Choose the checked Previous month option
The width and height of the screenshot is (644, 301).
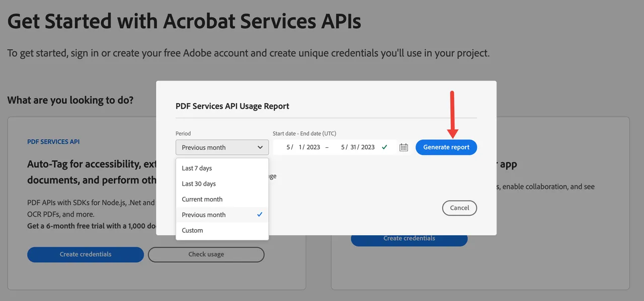pyautogui.click(x=222, y=215)
